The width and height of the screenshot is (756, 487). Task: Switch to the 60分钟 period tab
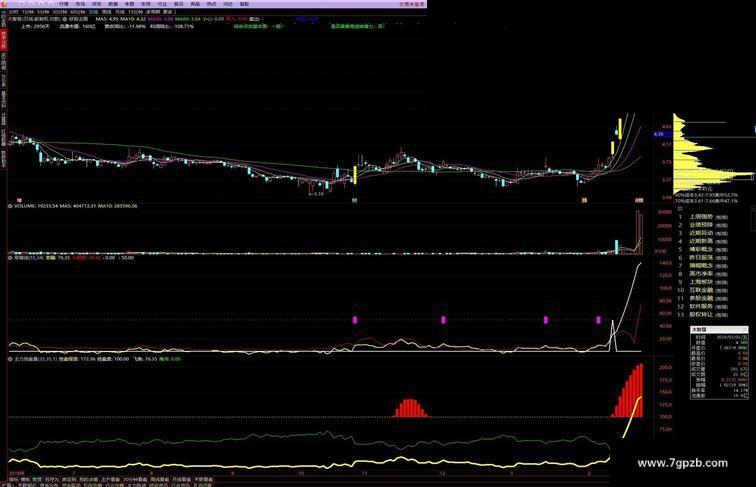[77, 12]
